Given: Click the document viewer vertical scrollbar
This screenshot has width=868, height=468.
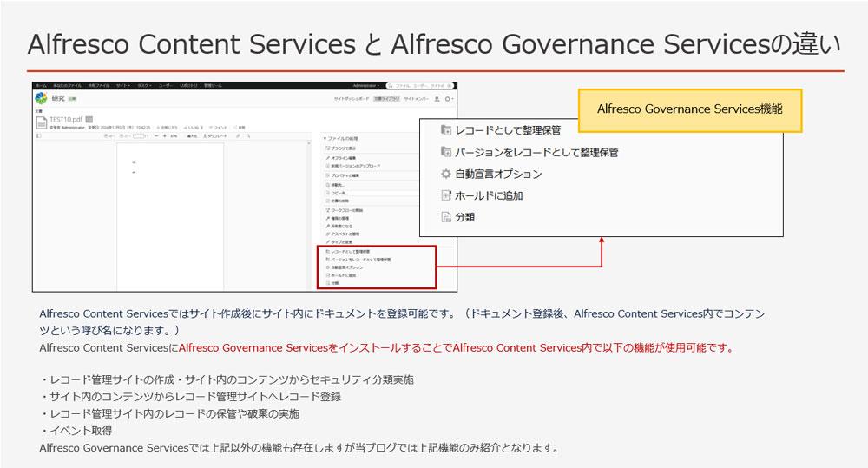Looking at the screenshot, I should [x=309, y=214].
